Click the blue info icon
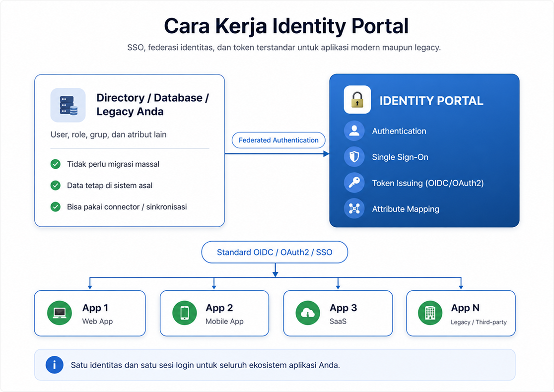Screen dimensions: 554x392 point(55,365)
